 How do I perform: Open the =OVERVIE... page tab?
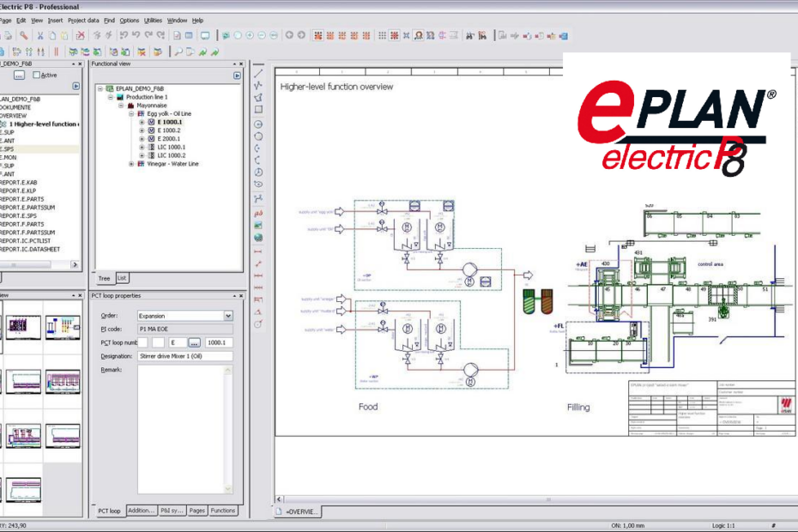click(298, 511)
